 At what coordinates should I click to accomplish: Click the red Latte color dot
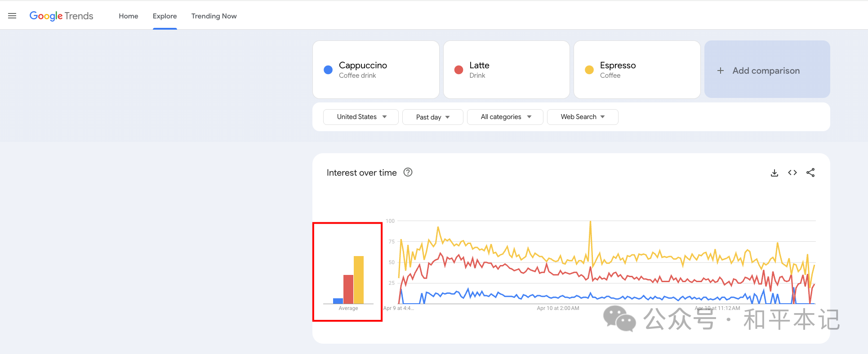[458, 70]
